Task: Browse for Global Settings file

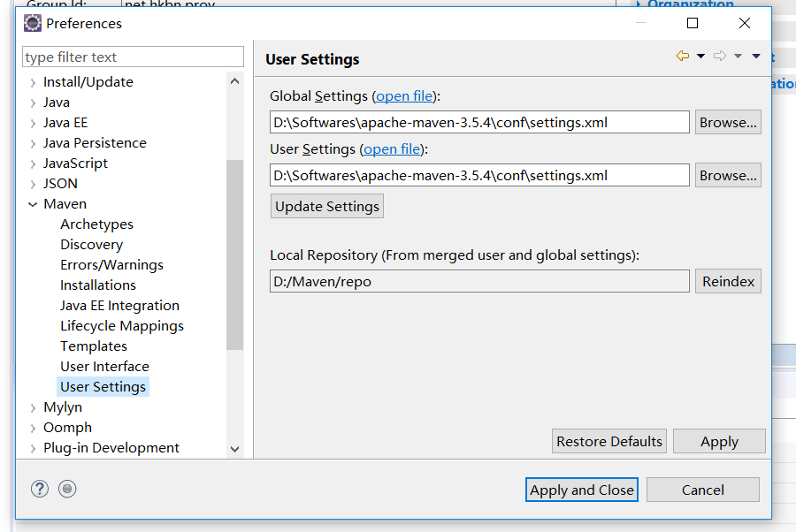Action: pyautogui.click(x=727, y=123)
